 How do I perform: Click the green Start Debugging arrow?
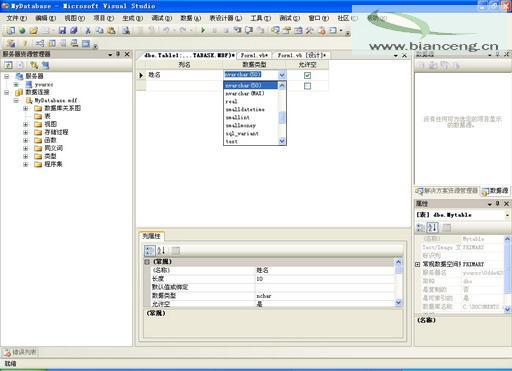[x=203, y=31]
